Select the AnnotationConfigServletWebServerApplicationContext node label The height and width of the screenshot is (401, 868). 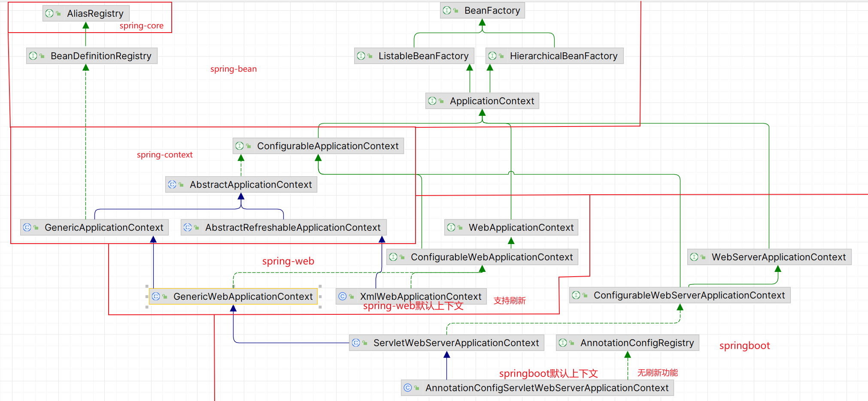[547, 388]
